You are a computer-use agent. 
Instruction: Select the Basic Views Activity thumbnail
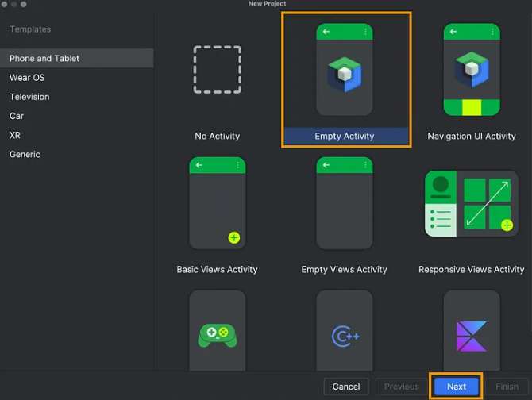pyautogui.click(x=217, y=202)
